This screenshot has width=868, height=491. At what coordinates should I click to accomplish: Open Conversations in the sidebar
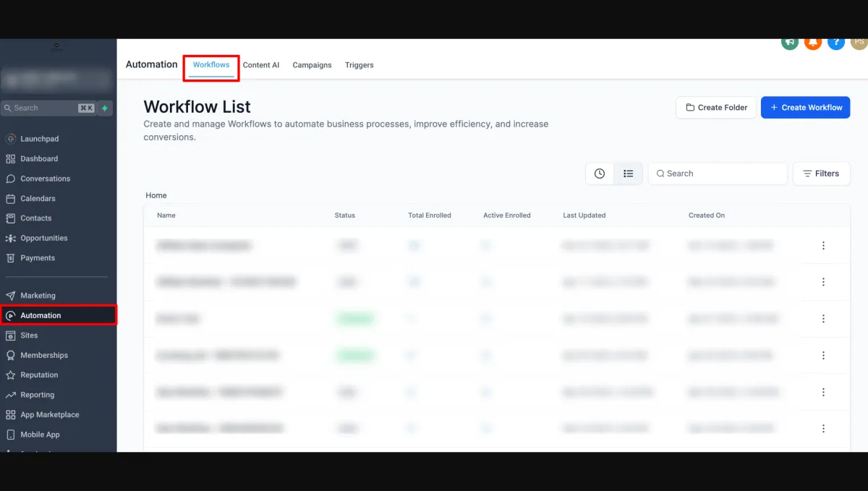pos(45,179)
